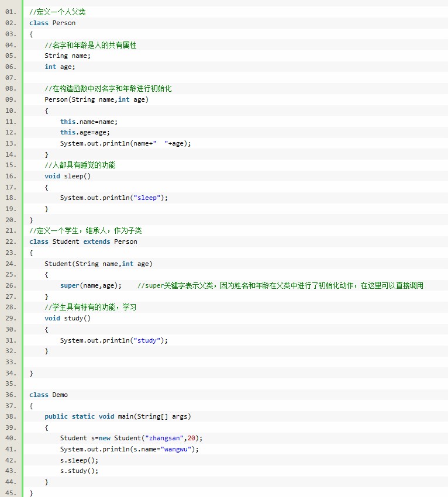
Task: Click the comment '//人都具有睡觉的功能'
Action: pos(80,165)
